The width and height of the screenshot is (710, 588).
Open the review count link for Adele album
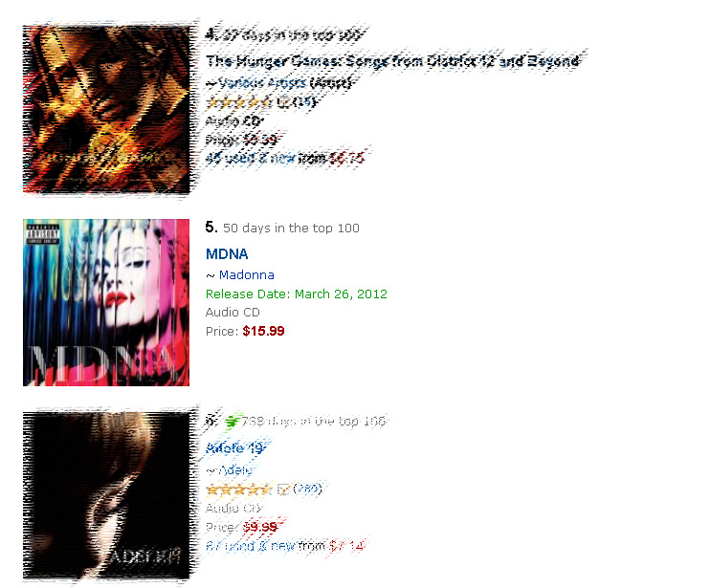(307, 489)
